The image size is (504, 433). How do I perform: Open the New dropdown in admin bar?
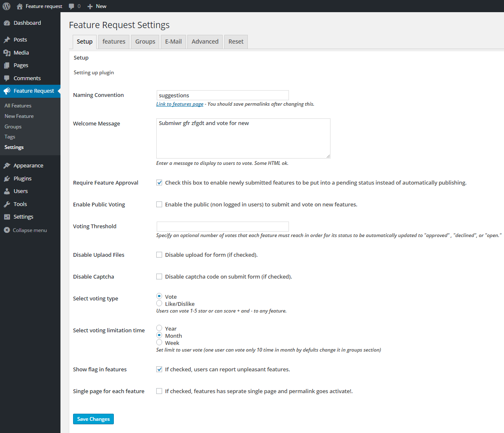[97, 6]
